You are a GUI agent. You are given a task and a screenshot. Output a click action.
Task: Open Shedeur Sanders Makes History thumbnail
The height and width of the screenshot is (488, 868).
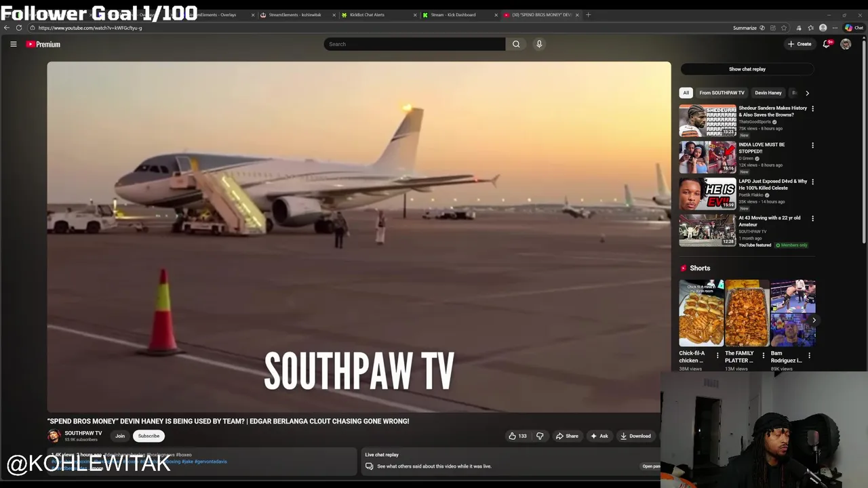tap(707, 121)
